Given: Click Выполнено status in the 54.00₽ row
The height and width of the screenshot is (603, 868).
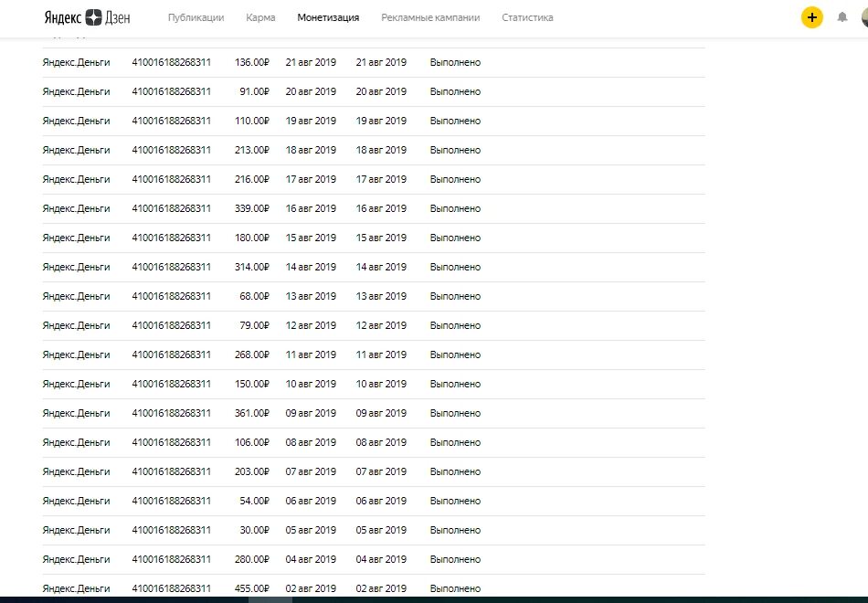Looking at the screenshot, I should (x=455, y=501).
